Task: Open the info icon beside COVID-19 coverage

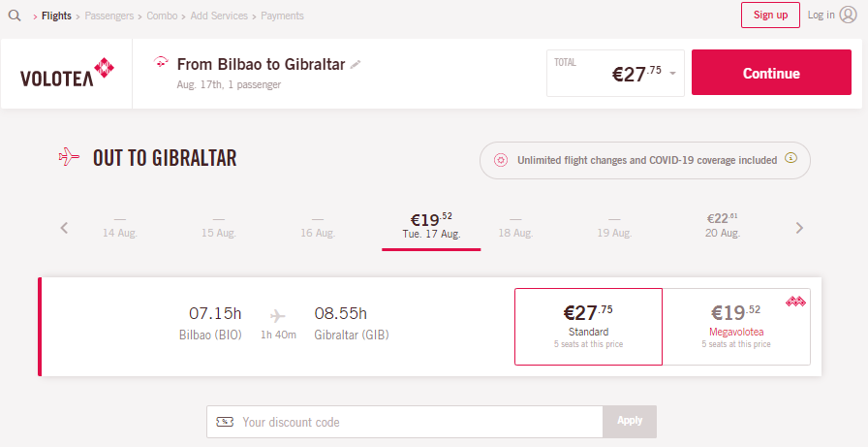Action: point(791,158)
